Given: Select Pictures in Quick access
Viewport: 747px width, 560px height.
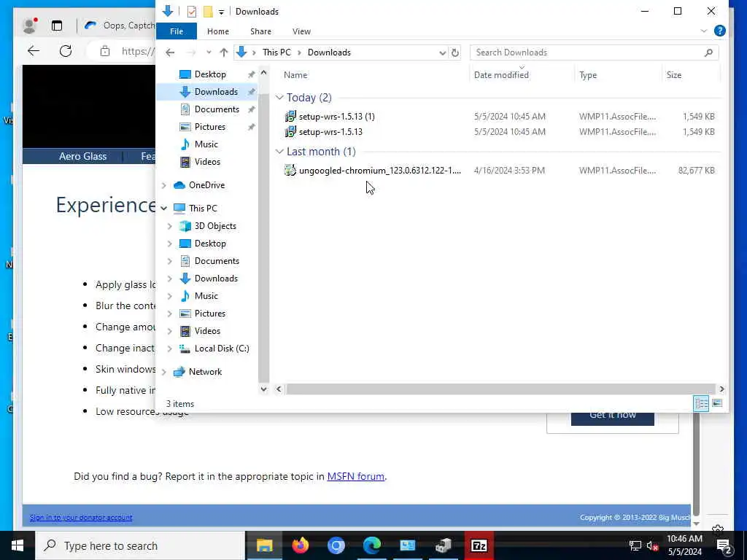Looking at the screenshot, I should pyautogui.click(x=209, y=127).
